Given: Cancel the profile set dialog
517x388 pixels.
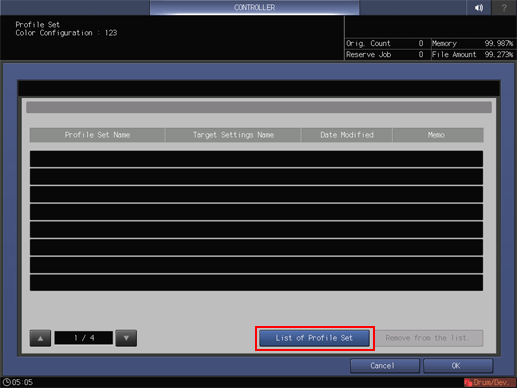Looking at the screenshot, I should click(385, 366).
